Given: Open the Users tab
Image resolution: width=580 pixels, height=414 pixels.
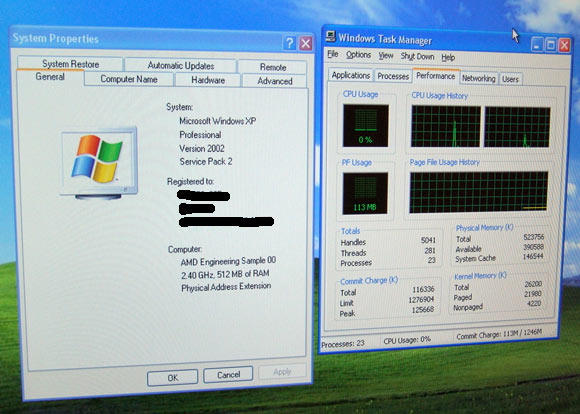Looking at the screenshot, I should (x=510, y=79).
